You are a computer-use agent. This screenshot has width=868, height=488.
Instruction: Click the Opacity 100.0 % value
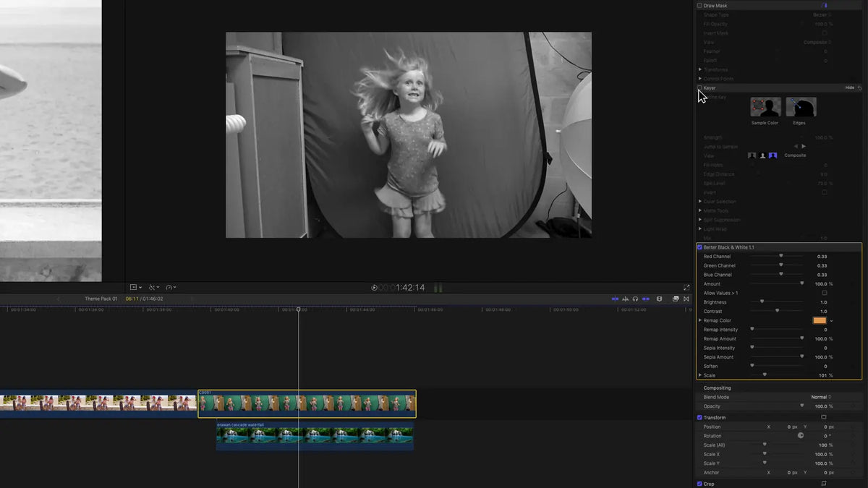824,406
